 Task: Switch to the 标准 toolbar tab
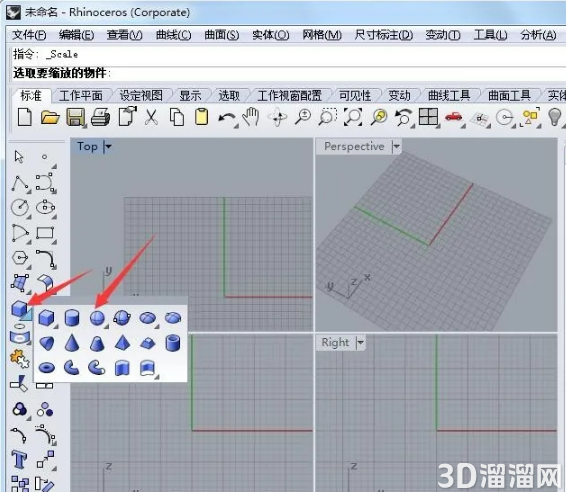coord(31,96)
